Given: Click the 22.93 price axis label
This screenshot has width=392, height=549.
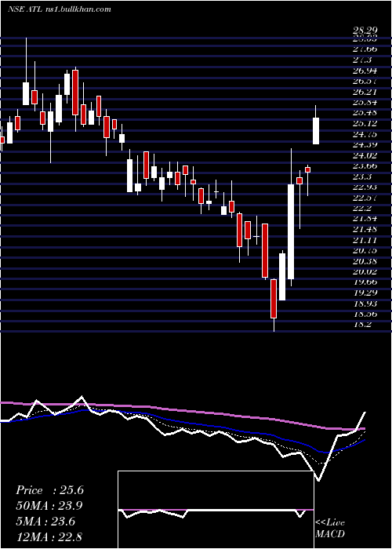Looking at the screenshot, I should point(365,187).
